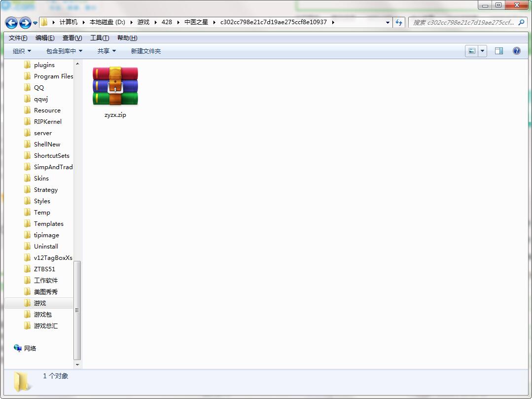This screenshot has width=532, height=399.
Task: Click the refresh button next to address bar
Action: click(x=399, y=22)
